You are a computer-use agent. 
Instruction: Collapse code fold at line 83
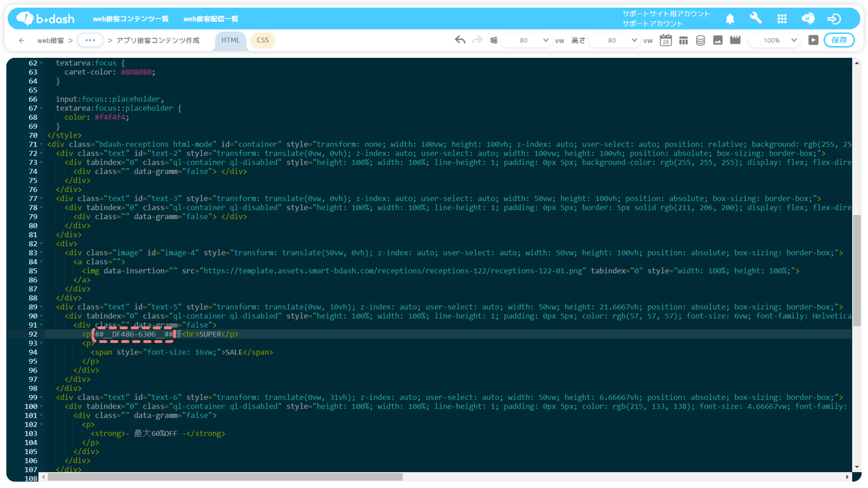[41, 253]
